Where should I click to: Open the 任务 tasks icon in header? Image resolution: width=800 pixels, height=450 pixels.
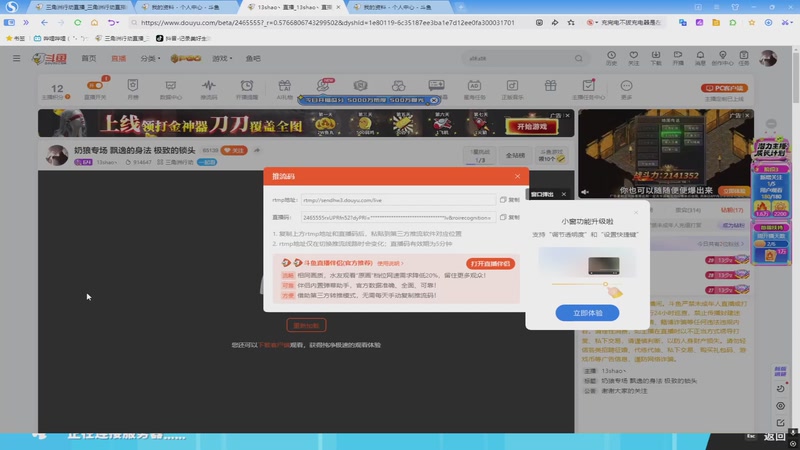744,58
